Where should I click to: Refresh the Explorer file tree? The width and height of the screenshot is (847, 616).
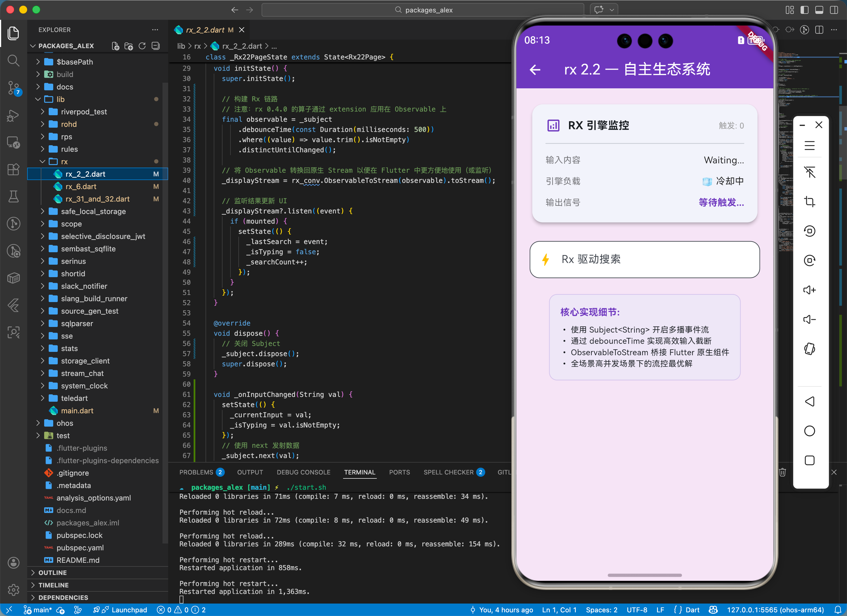click(x=142, y=46)
